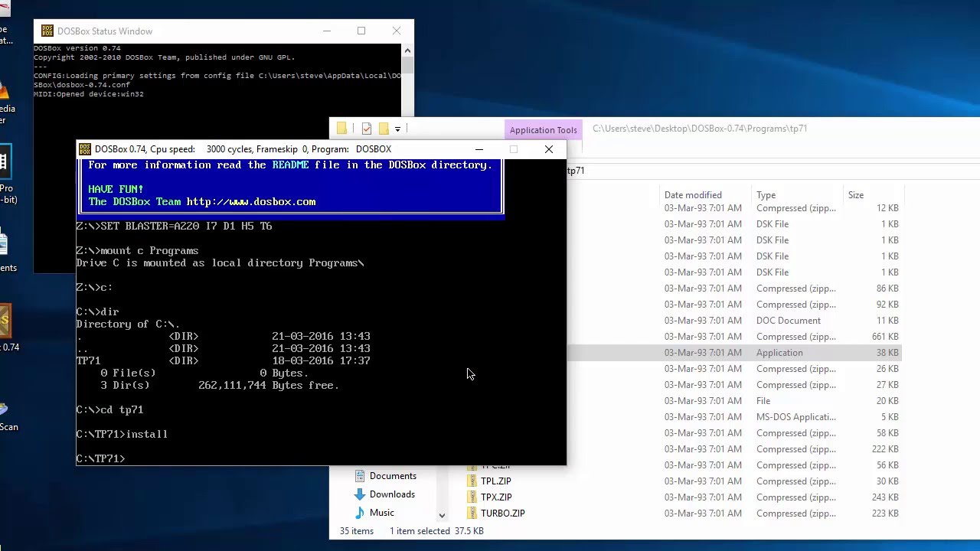The image size is (980, 551).
Task: Click the 243 KB size cell
Action: (x=885, y=497)
